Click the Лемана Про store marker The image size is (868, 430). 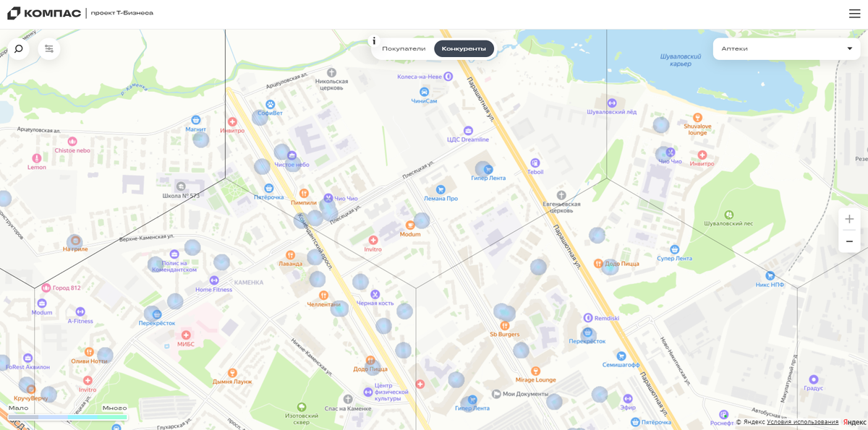click(x=441, y=189)
